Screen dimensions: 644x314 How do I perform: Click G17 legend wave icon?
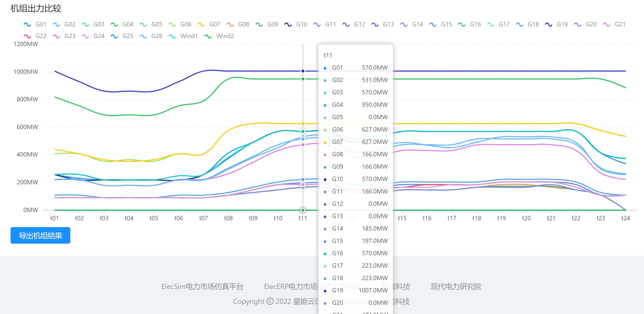point(491,24)
